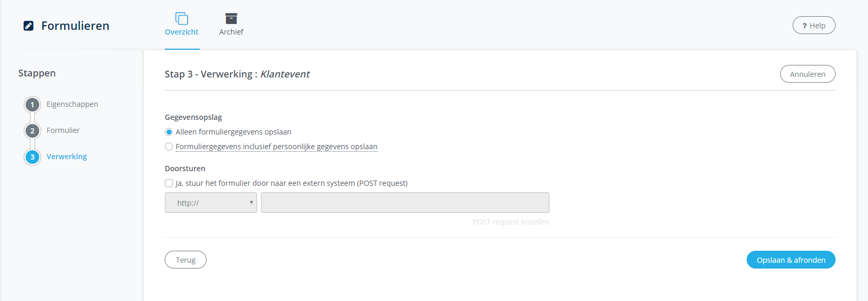
Task: Go to step 2 circle icon
Action: tap(32, 131)
